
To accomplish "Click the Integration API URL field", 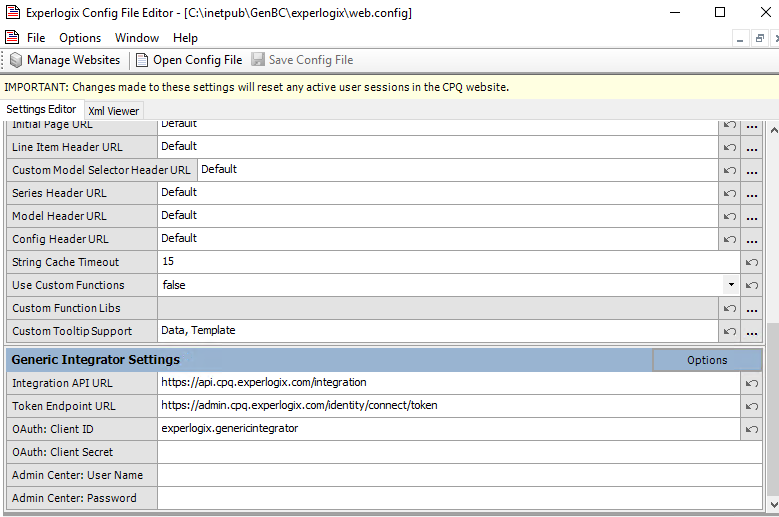I will [x=449, y=383].
